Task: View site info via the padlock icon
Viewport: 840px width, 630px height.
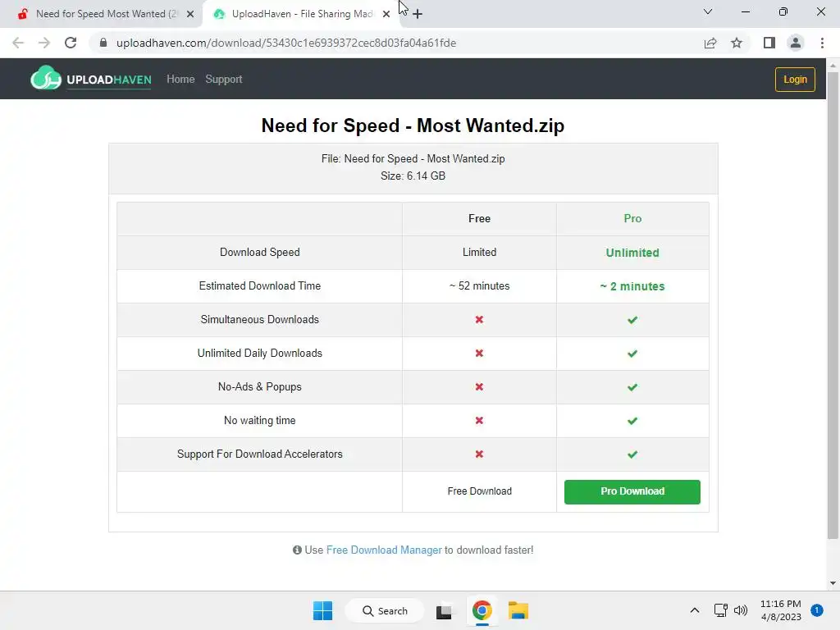Action: pos(103,43)
